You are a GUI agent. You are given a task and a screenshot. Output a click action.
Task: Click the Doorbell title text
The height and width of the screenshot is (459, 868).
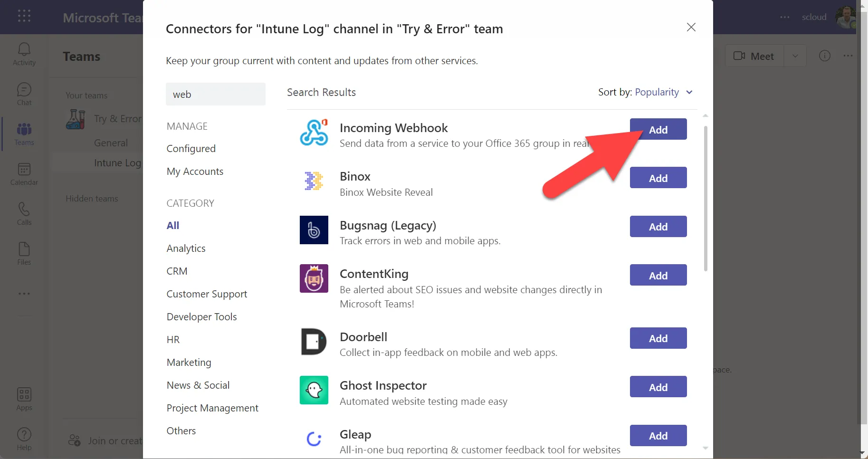[363, 337]
